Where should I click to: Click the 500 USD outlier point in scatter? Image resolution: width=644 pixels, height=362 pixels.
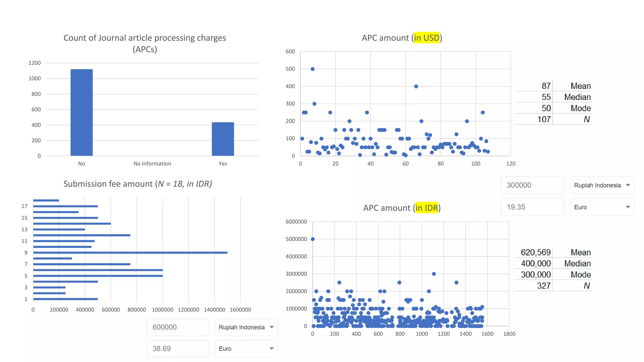tap(313, 69)
